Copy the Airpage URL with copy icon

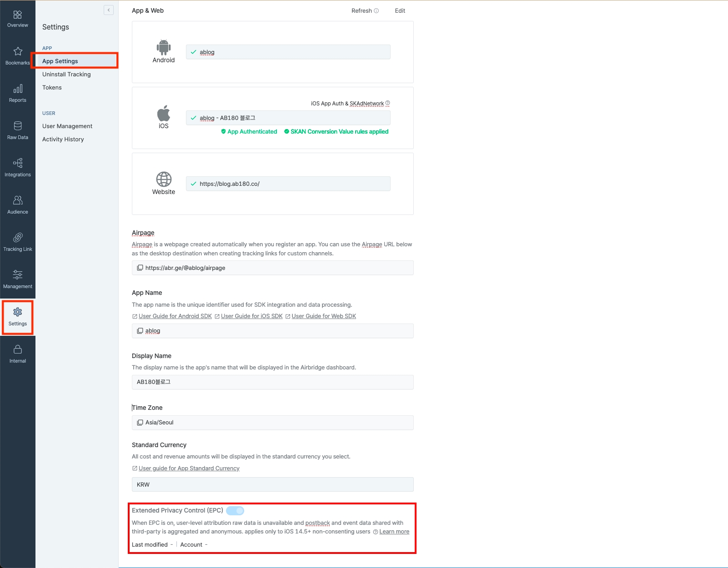140,268
